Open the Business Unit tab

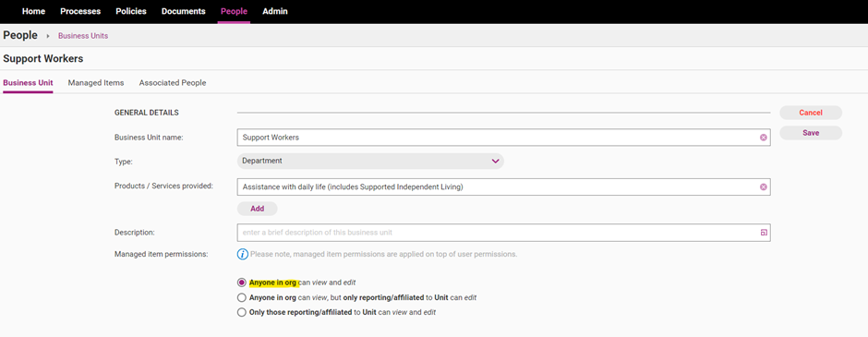tap(29, 82)
